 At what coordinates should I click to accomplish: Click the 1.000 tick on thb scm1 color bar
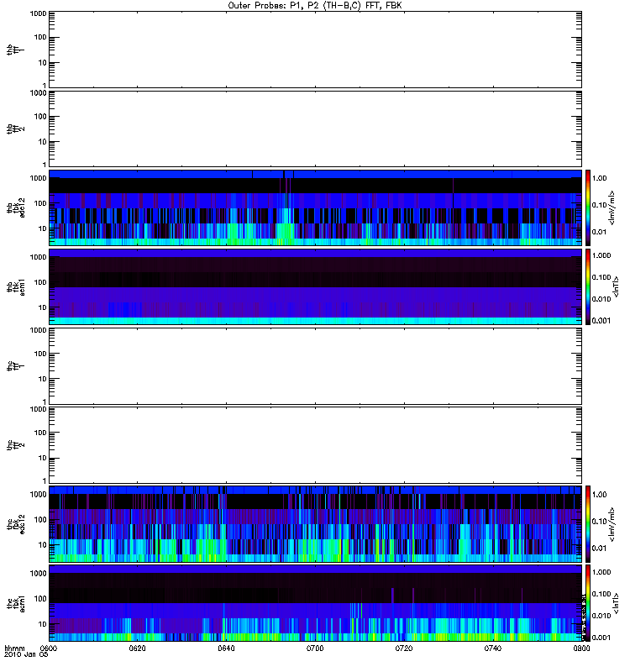point(601,255)
